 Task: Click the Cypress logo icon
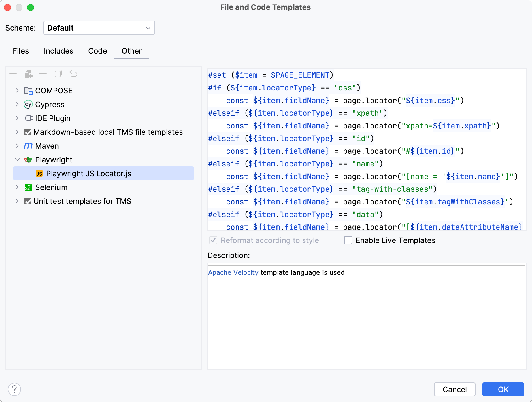click(x=28, y=105)
